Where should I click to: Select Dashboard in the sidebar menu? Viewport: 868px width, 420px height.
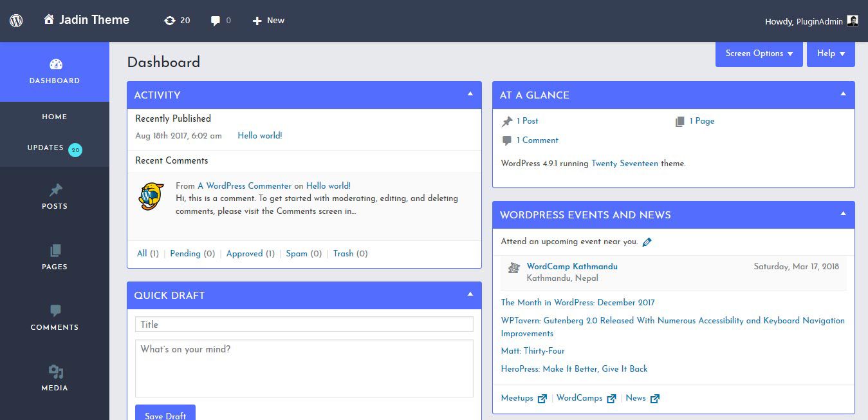tap(55, 72)
